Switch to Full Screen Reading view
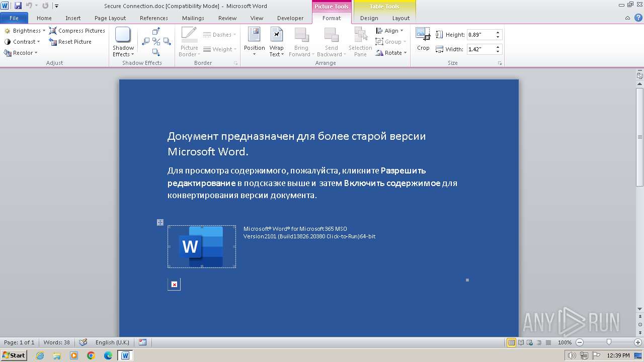Image resolution: width=644 pixels, height=362 pixels. click(520, 342)
